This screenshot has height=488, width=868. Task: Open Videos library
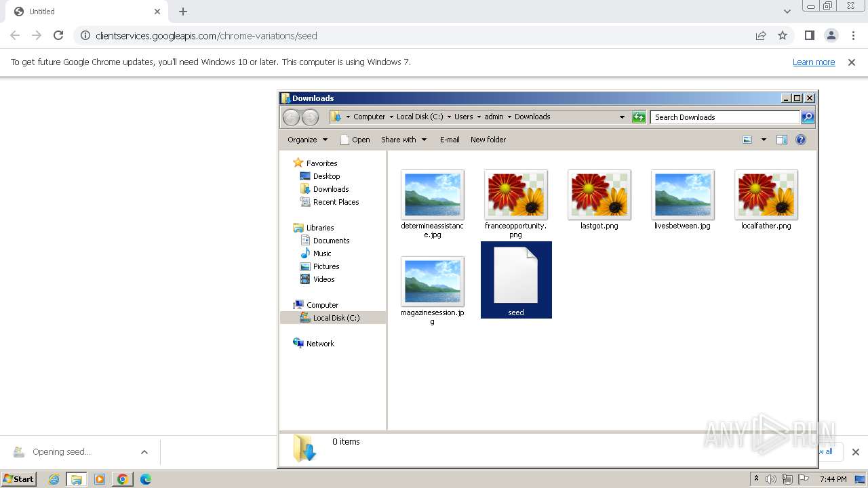tap(323, 279)
